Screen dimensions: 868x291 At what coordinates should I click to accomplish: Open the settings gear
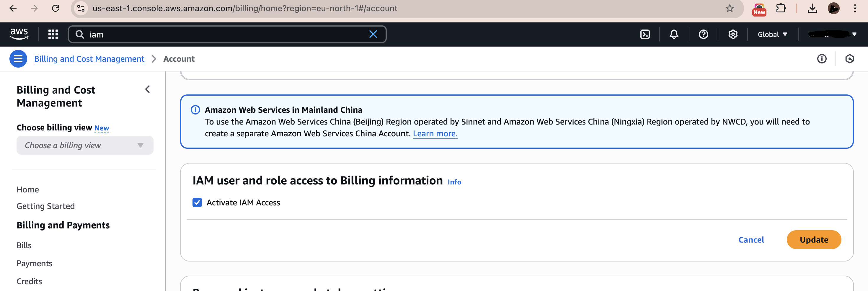732,34
